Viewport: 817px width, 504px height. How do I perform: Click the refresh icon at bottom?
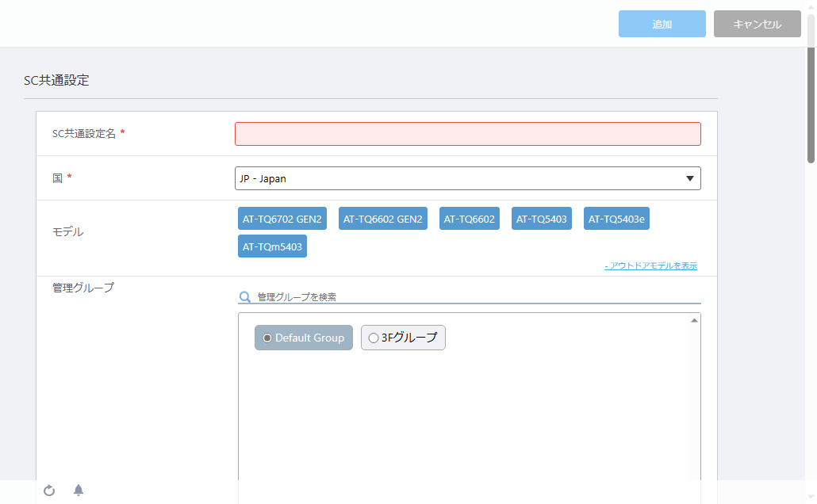tap(49, 490)
